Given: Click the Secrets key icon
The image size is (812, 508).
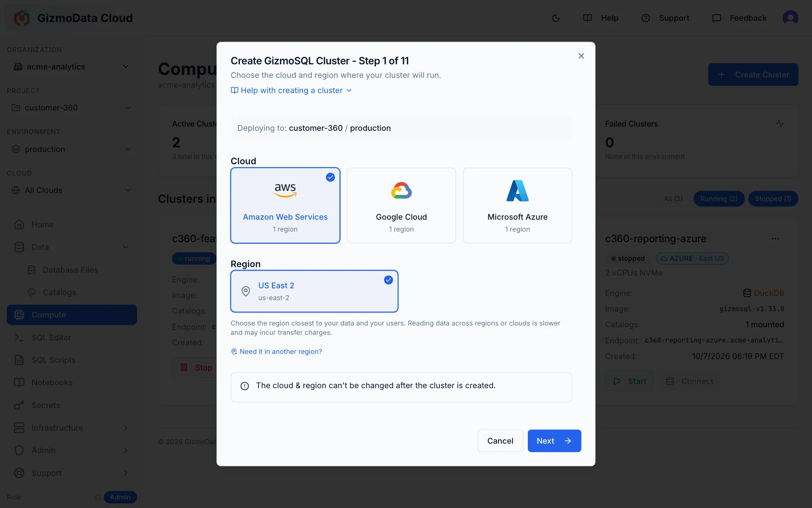Looking at the screenshot, I should click(19, 405).
